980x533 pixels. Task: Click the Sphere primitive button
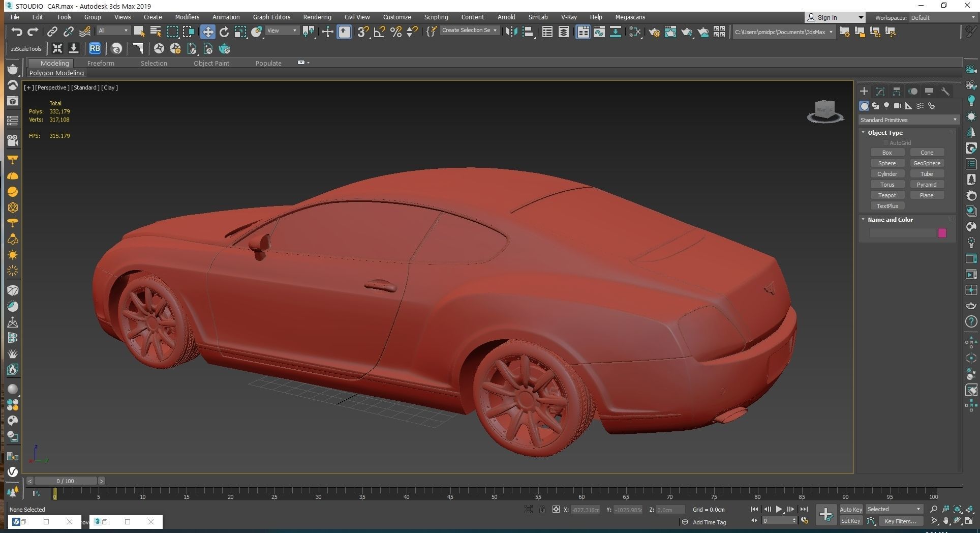click(887, 163)
